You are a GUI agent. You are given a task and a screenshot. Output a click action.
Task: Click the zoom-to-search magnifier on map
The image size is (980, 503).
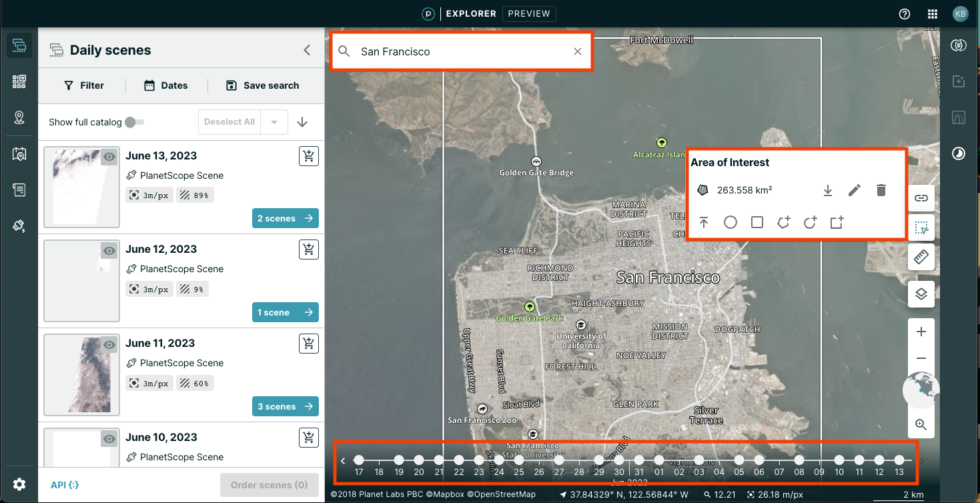921,424
